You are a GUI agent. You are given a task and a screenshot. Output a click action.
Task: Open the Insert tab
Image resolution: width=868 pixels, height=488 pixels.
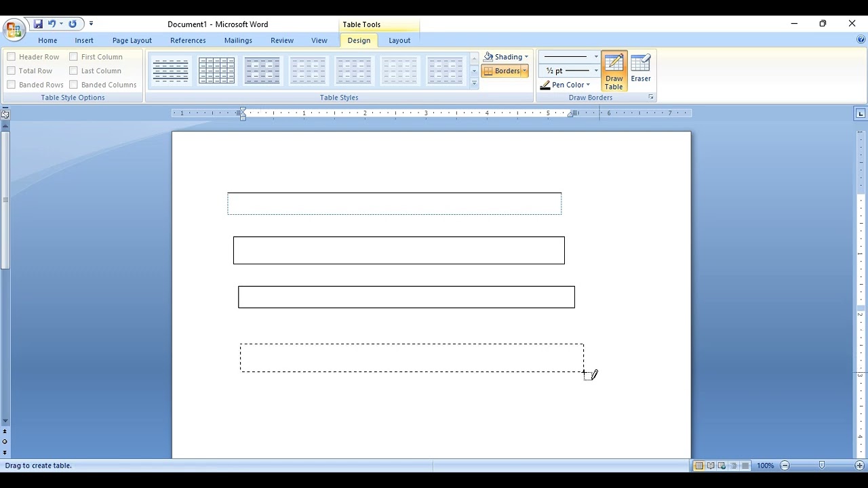point(84,41)
